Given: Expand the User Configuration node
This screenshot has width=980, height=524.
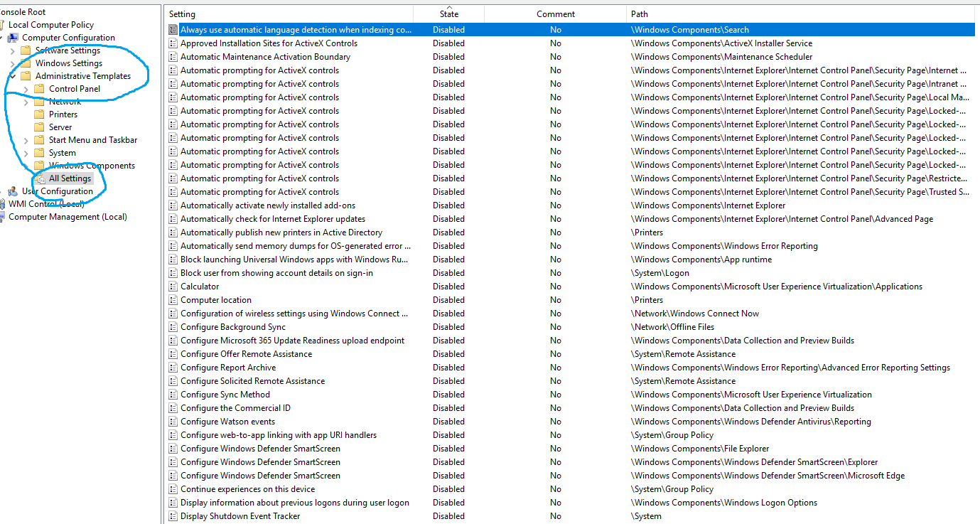Looking at the screenshot, I should click(x=2, y=191).
